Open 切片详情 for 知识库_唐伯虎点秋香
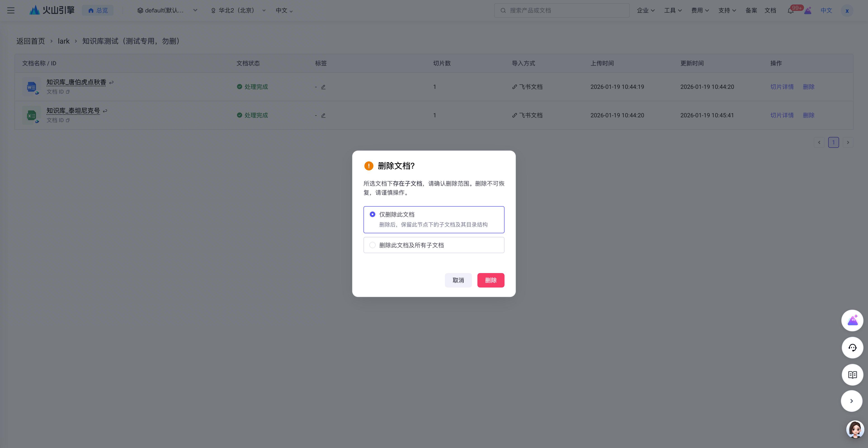This screenshot has width=868, height=448. coord(782,87)
